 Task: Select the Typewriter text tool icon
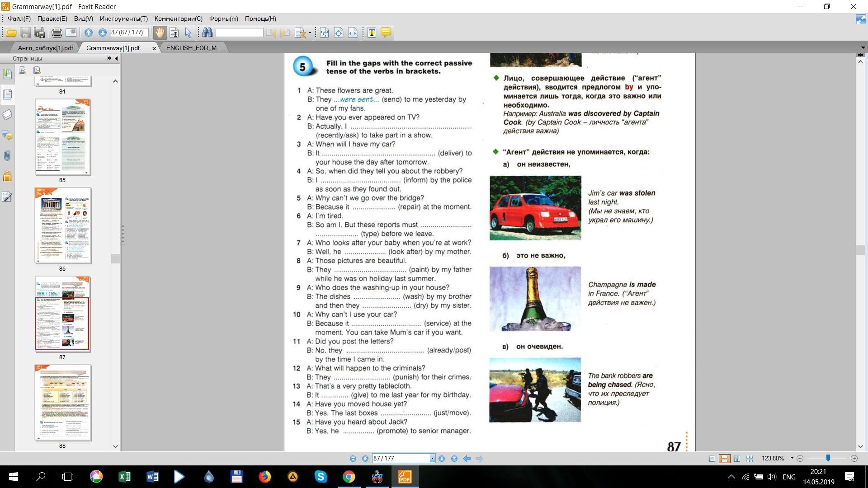pos(372,33)
